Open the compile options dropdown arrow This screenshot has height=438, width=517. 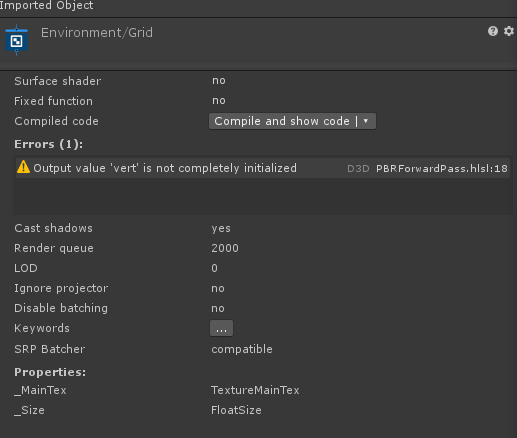coord(366,121)
